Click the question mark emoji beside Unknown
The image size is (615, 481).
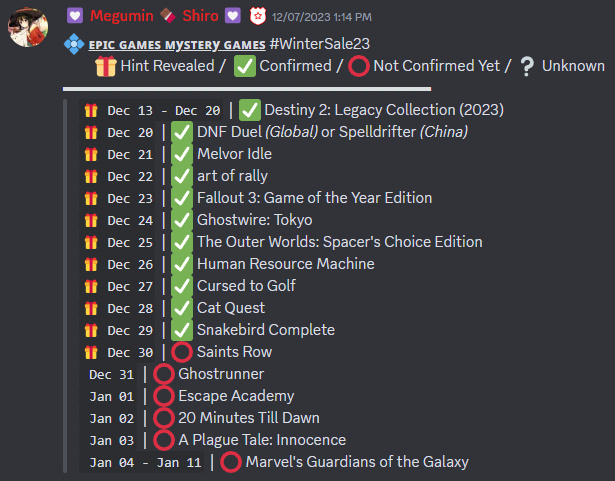click(527, 66)
